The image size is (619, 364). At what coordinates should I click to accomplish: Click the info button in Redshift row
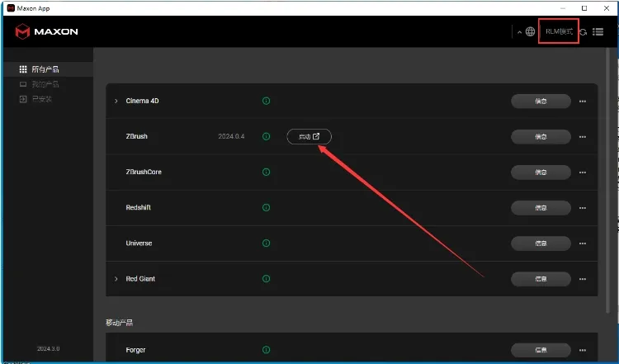click(541, 208)
